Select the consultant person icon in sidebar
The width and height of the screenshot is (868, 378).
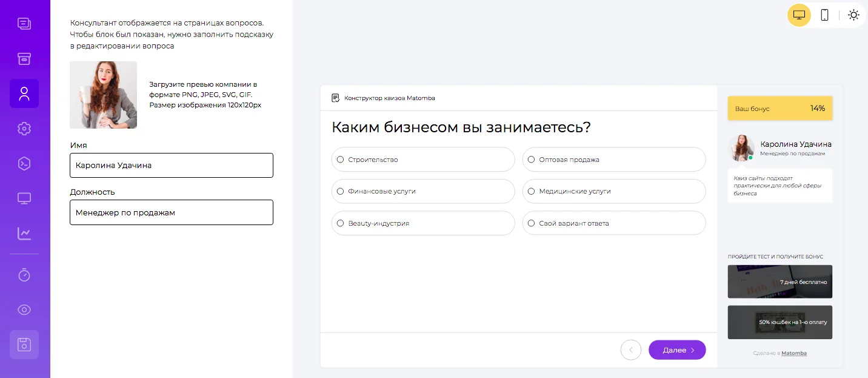[24, 93]
